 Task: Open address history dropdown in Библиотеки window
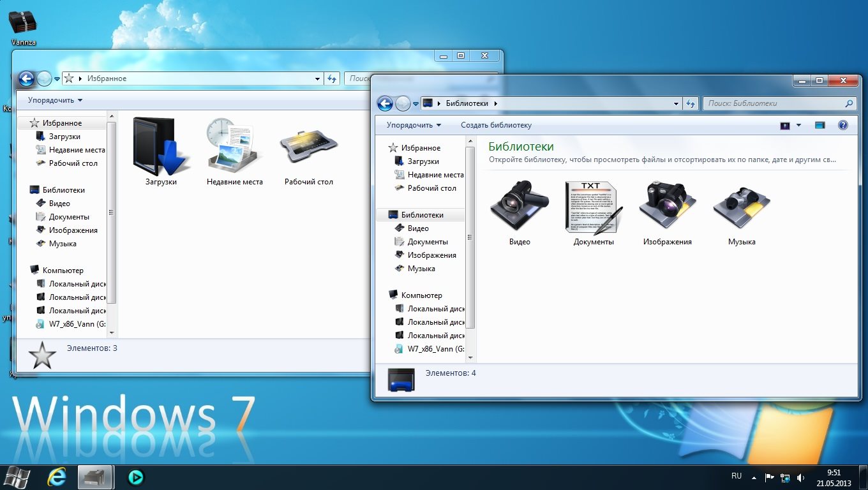click(677, 103)
